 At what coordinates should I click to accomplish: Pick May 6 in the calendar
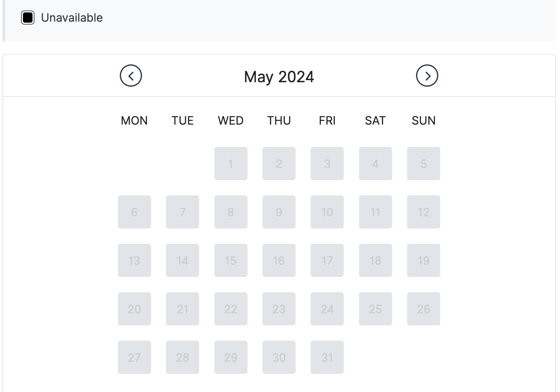click(x=134, y=212)
